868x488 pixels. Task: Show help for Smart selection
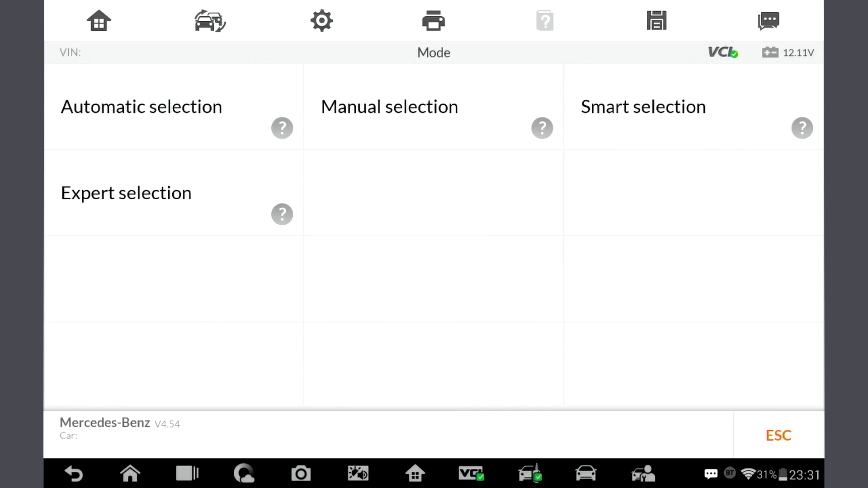(802, 128)
